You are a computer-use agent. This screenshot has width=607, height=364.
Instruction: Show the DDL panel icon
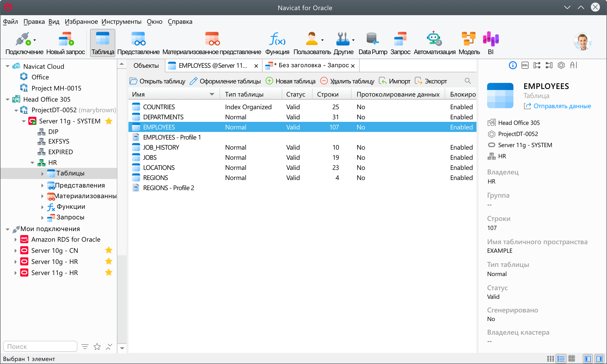[525, 65]
